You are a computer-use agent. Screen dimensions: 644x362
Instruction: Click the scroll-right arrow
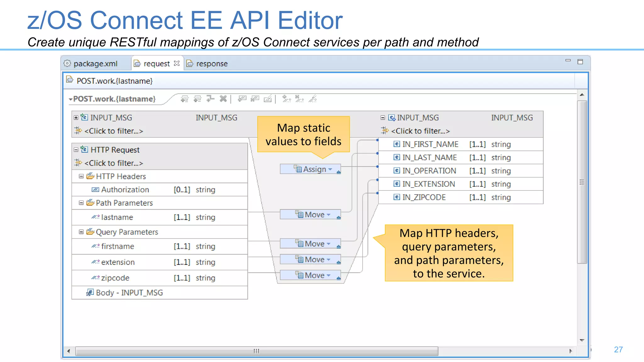571,351
